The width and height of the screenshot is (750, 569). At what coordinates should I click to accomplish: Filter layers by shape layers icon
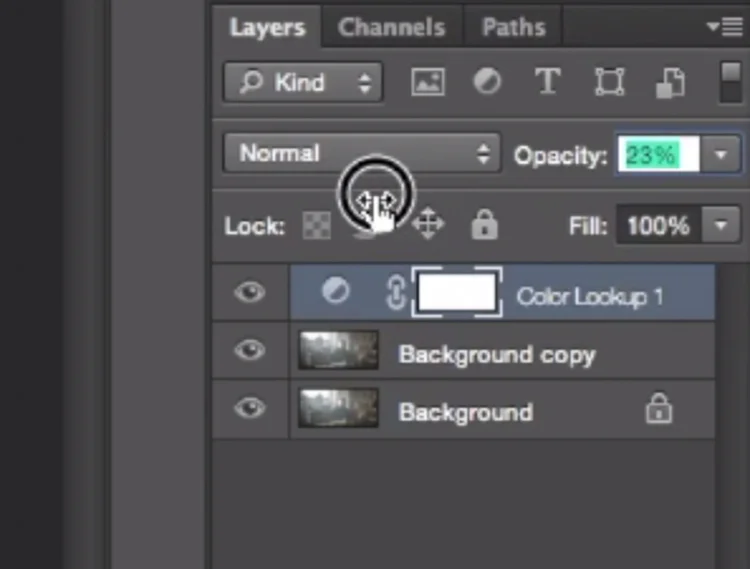point(609,82)
